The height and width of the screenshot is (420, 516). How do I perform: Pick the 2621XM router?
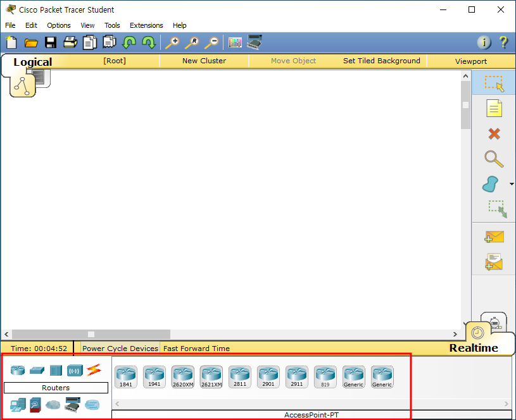[211, 377]
